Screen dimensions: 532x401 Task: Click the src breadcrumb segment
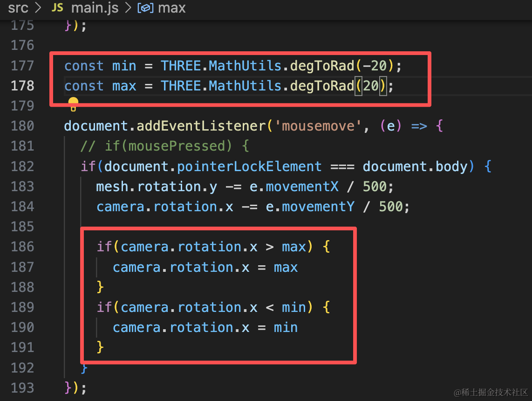18,8
